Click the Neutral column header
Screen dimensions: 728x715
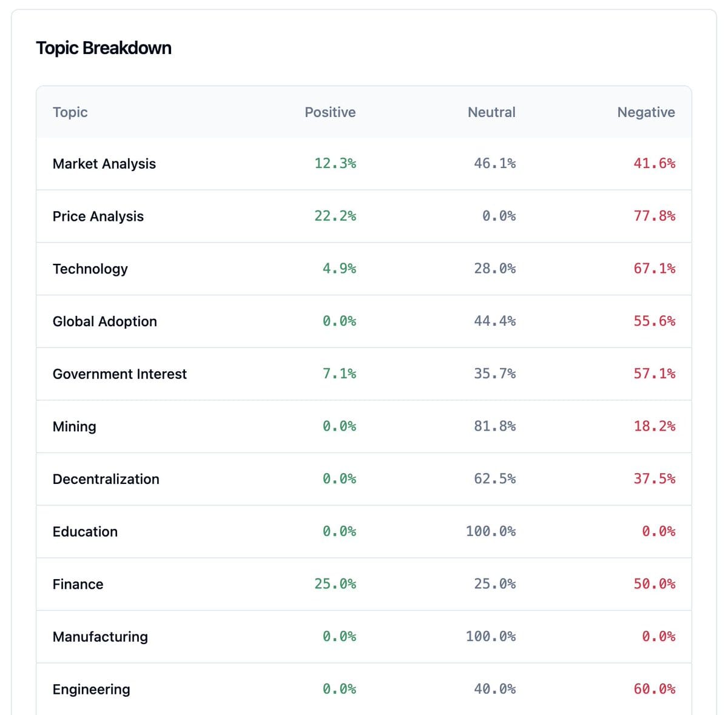[491, 112]
